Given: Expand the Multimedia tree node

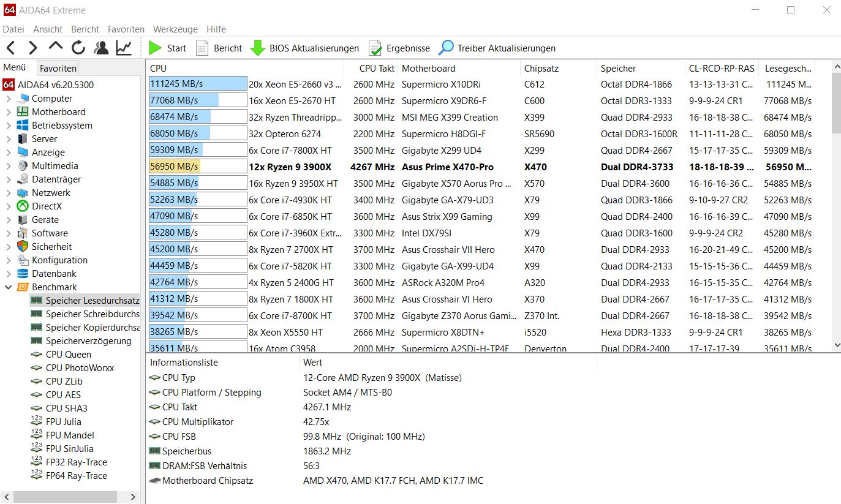Looking at the screenshot, I should (x=9, y=165).
